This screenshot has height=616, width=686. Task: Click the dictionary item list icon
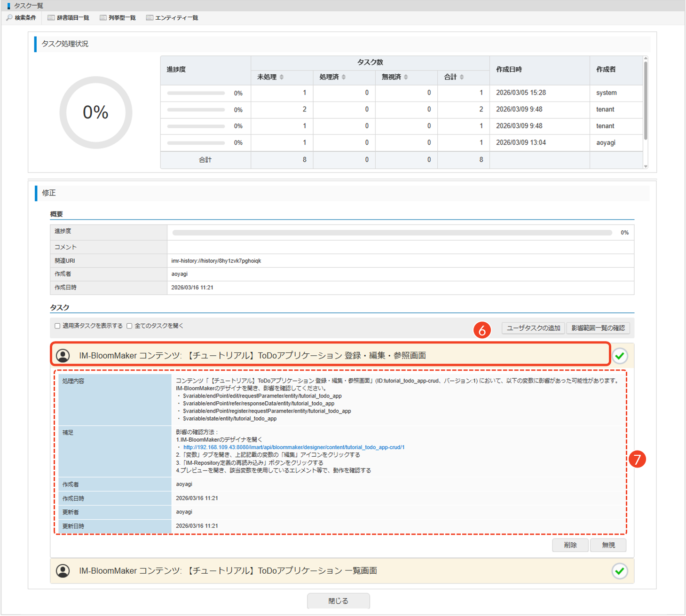pyautogui.click(x=51, y=18)
